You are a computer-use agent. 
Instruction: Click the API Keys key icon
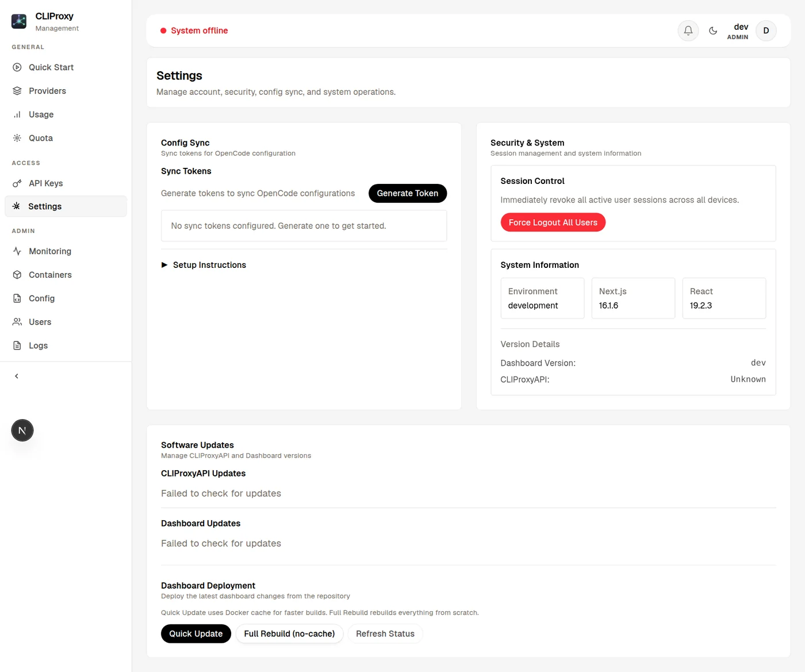17,183
